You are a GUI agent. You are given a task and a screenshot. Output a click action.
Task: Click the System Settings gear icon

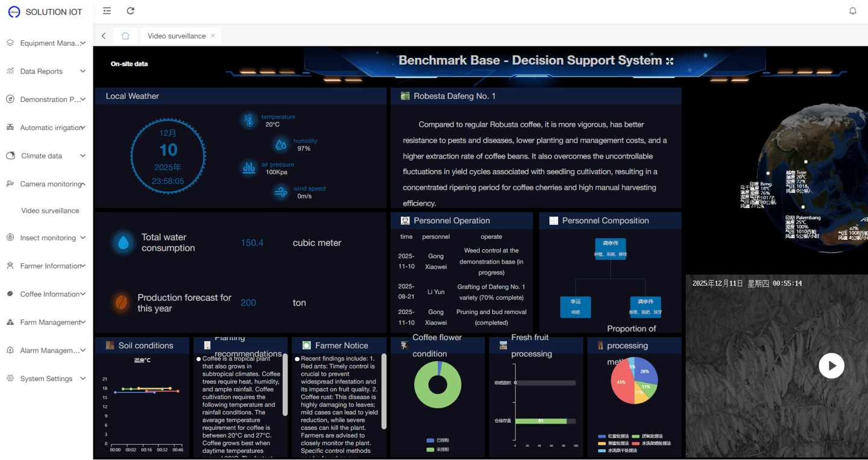point(10,378)
